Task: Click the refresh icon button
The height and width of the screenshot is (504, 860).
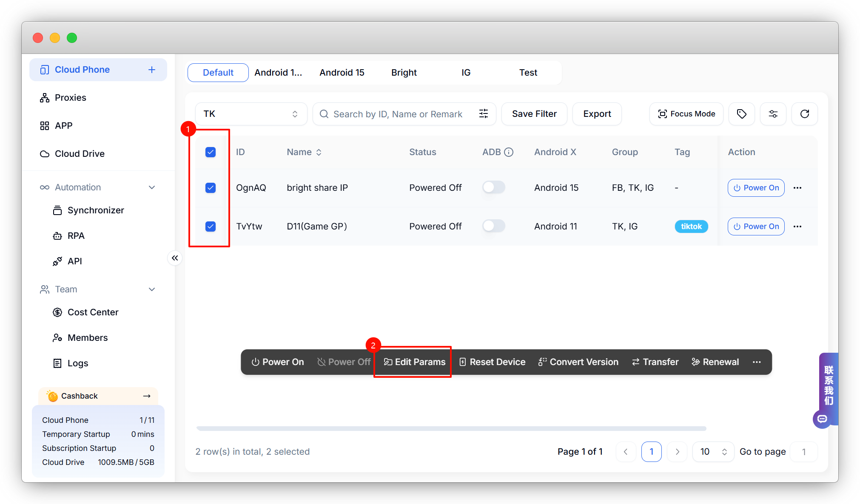Action: pyautogui.click(x=804, y=114)
